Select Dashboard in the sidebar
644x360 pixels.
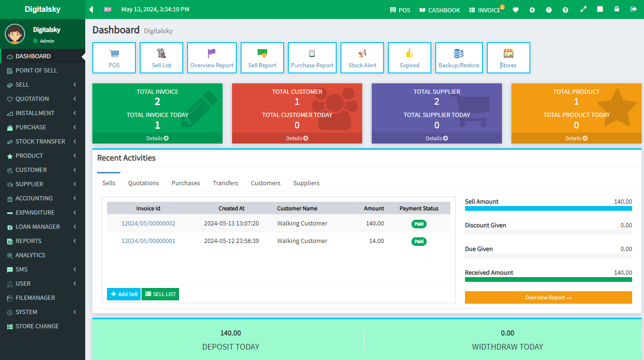point(43,56)
